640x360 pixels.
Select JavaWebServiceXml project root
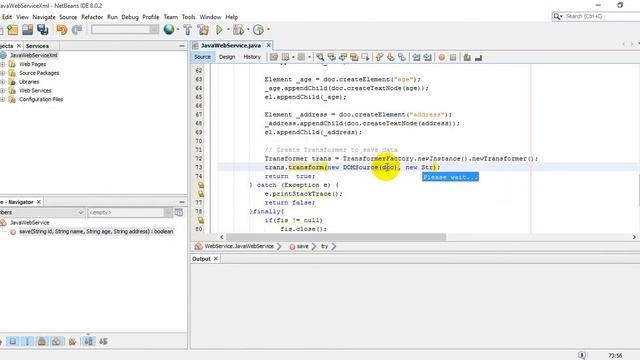[x=33, y=55]
